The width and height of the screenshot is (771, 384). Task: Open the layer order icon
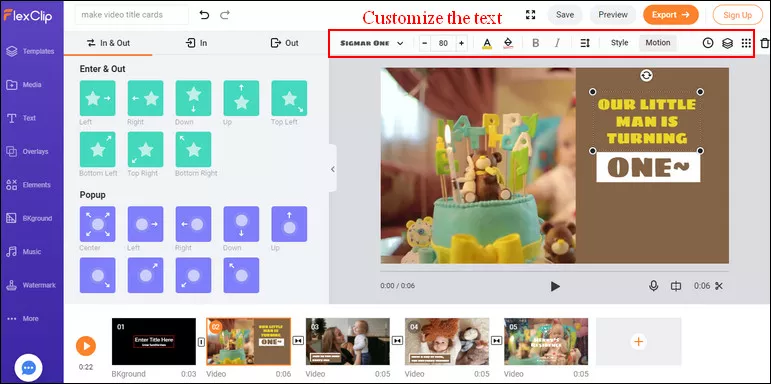(x=727, y=43)
